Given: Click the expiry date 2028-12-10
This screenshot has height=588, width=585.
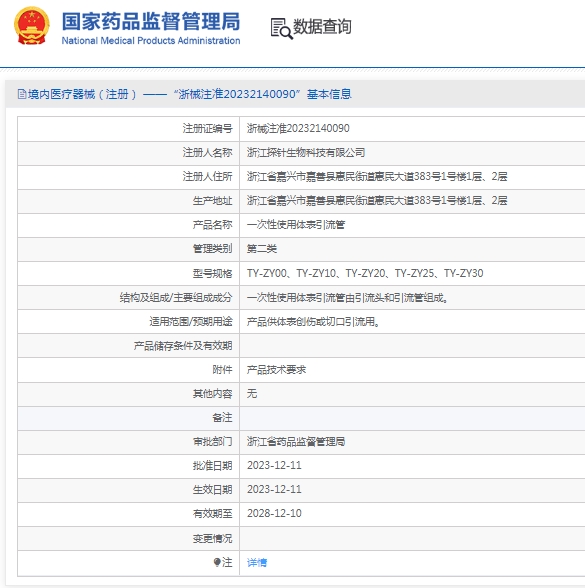Looking at the screenshot, I should [x=274, y=513].
